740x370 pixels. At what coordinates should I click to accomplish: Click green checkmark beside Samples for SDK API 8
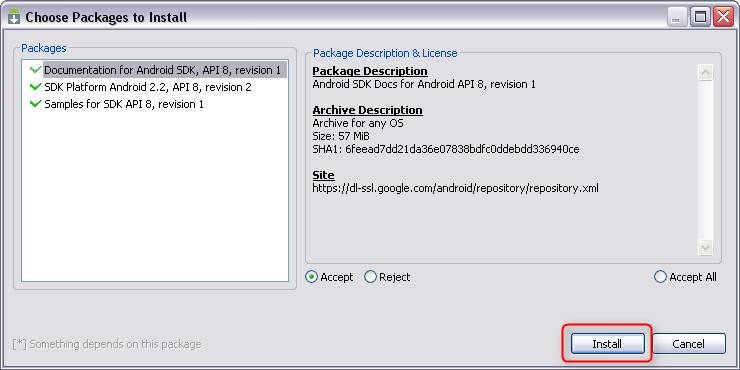coord(35,104)
